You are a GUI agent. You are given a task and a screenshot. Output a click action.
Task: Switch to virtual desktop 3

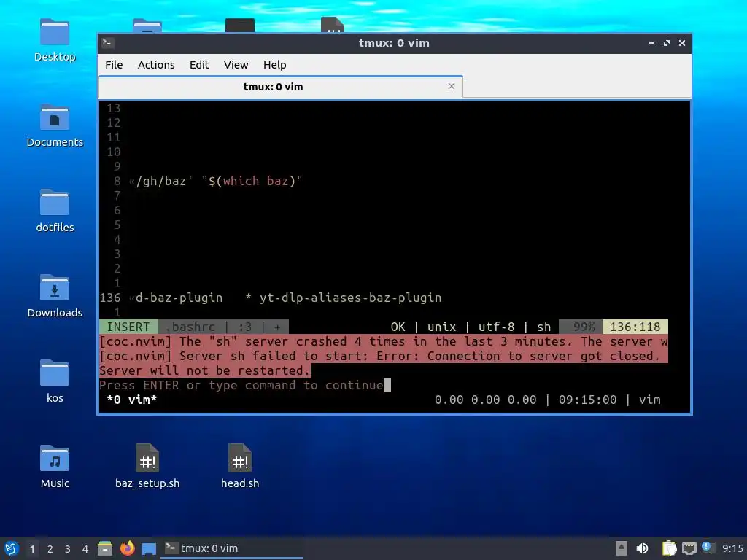click(68, 549)
